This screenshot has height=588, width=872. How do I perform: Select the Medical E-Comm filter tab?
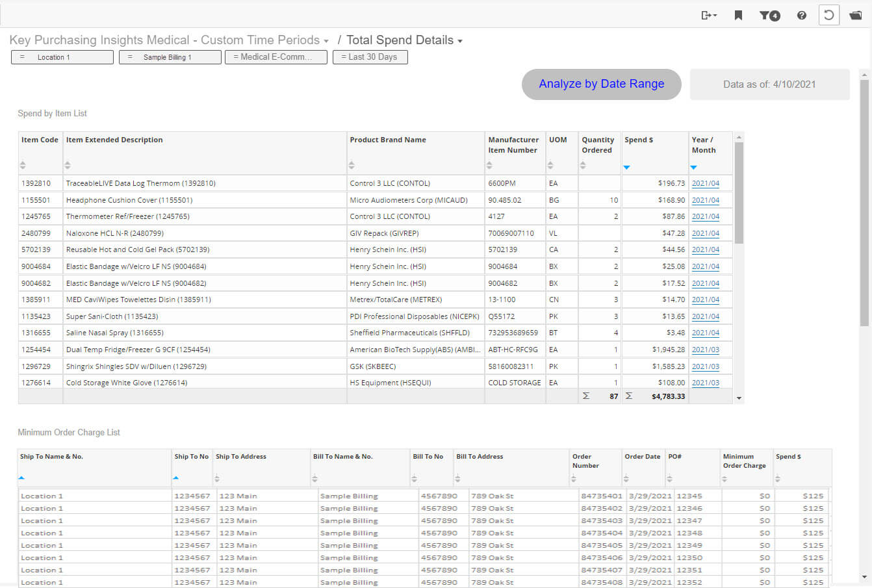[x=276, y=57]
